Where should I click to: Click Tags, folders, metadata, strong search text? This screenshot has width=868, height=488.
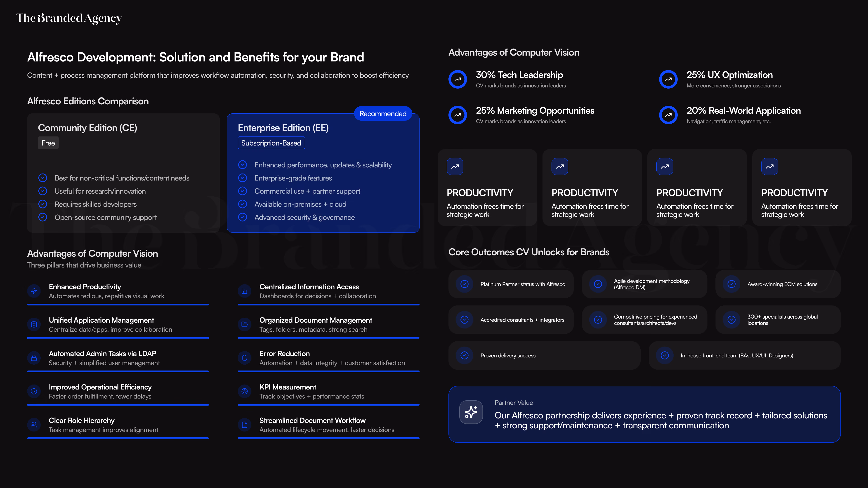(x=313, y=330)
